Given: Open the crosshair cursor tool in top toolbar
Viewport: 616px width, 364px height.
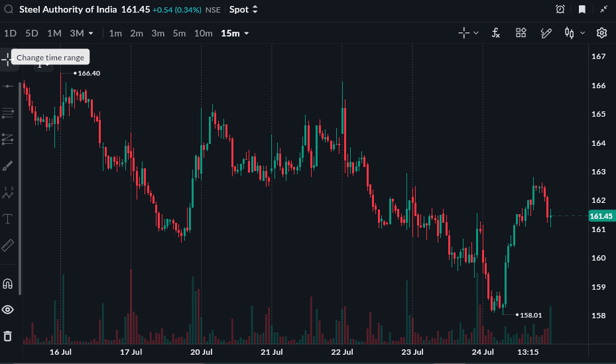Looking at the screenshot, I should point(464,33).
